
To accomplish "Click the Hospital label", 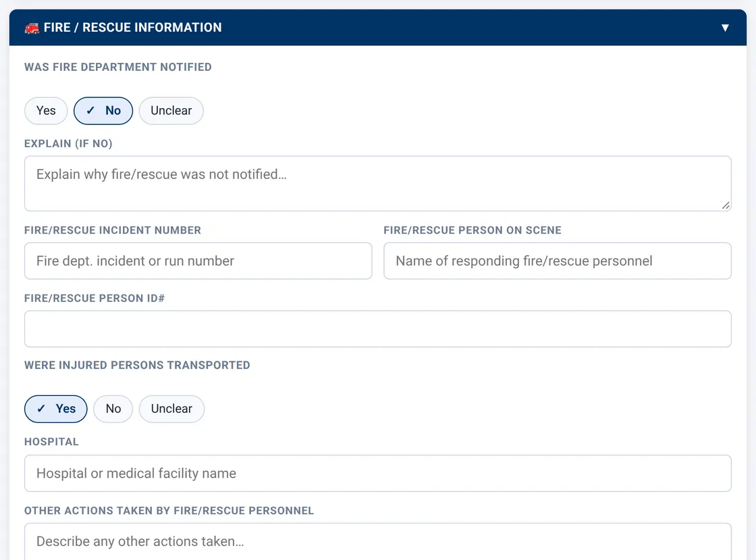I will pos(51,442).
